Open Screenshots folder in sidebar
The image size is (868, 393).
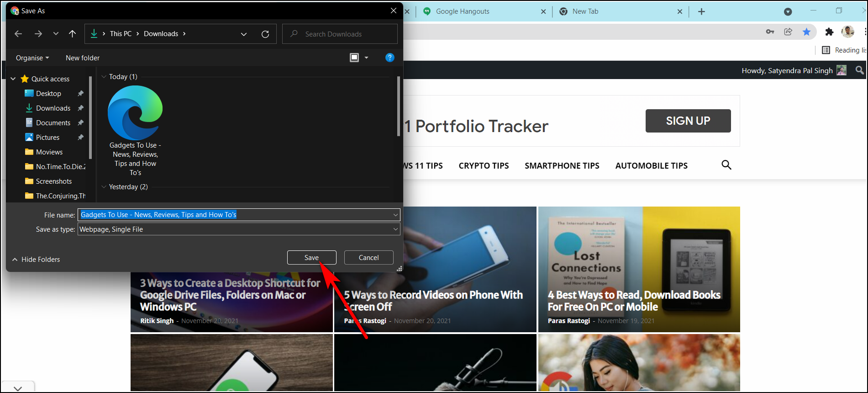click(x=53, y=181)
